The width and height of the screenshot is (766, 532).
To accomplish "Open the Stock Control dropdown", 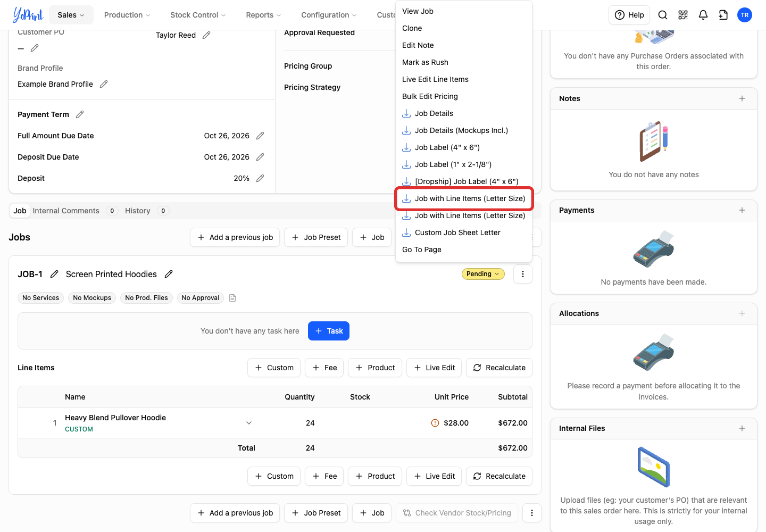I will point(198,15).
